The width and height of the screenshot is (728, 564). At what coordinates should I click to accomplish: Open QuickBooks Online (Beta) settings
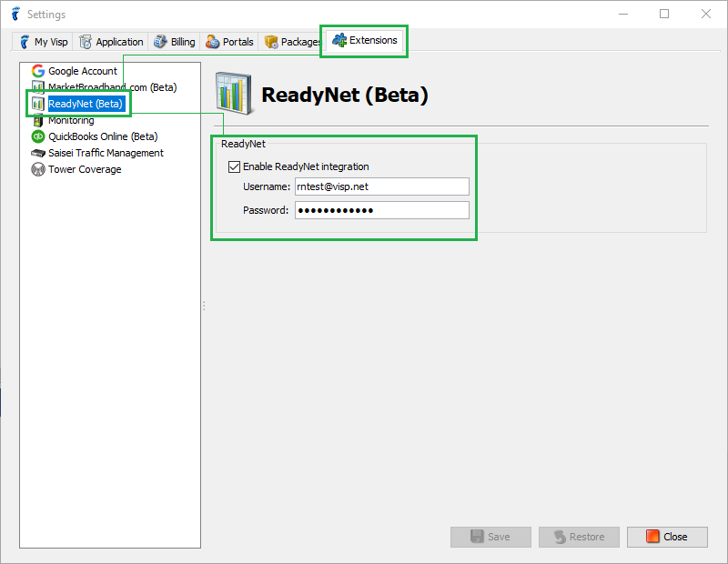point(103,136)
